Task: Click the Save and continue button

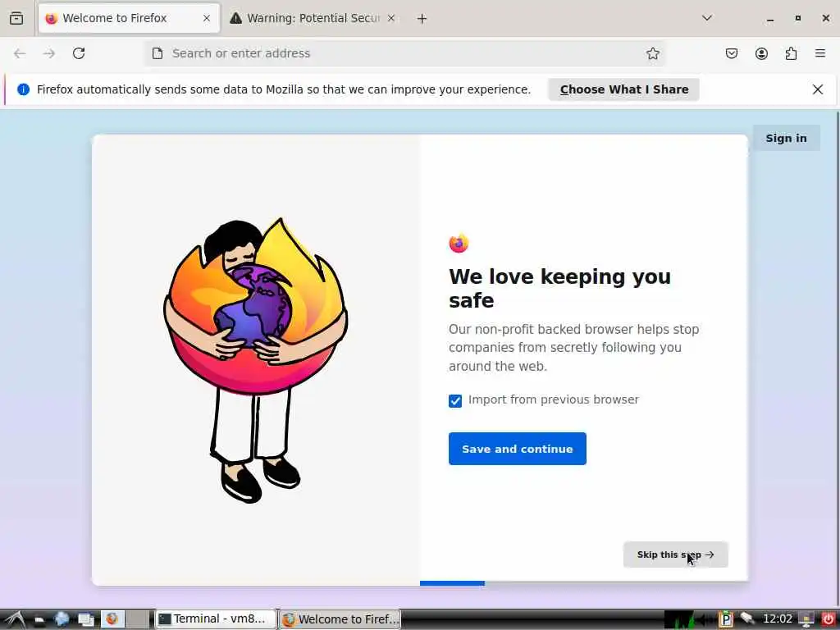Action: tap(518, 449)
